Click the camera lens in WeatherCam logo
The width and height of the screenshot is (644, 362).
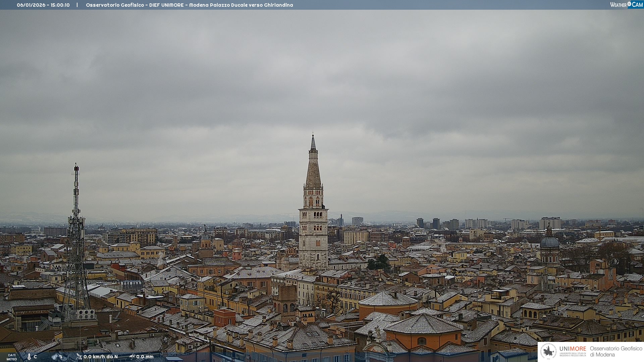click(629, 4)
